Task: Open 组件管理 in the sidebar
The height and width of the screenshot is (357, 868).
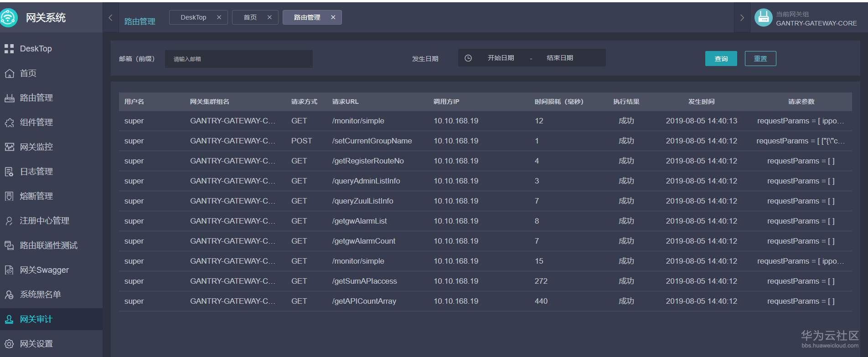Action: (x=51, y=122)
